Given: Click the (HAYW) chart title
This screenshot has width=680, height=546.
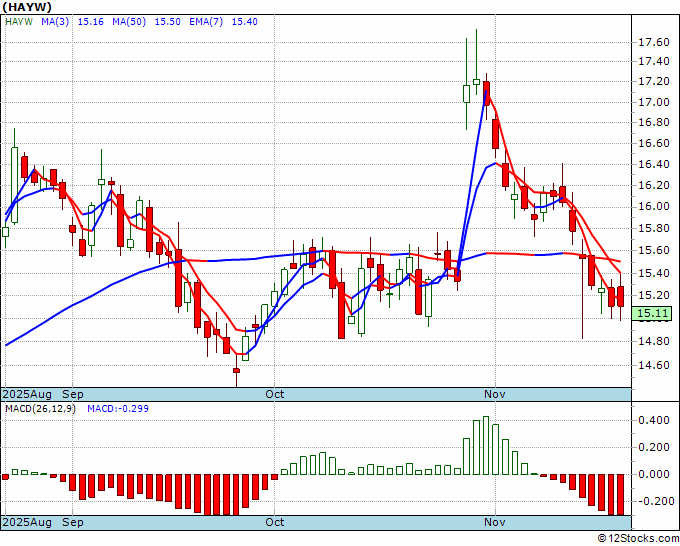Looking at the screenshot, I should pos(27,7).
